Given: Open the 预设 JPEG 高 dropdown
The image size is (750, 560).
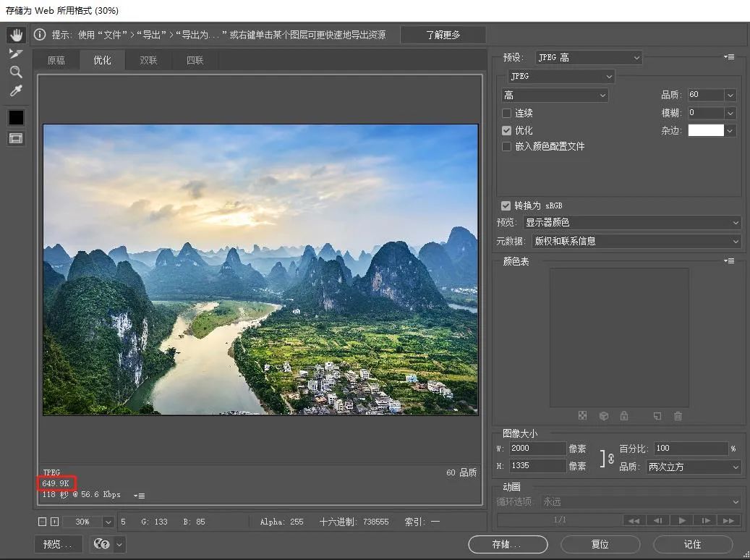Looking at the screenshot, I should point(588,57).
